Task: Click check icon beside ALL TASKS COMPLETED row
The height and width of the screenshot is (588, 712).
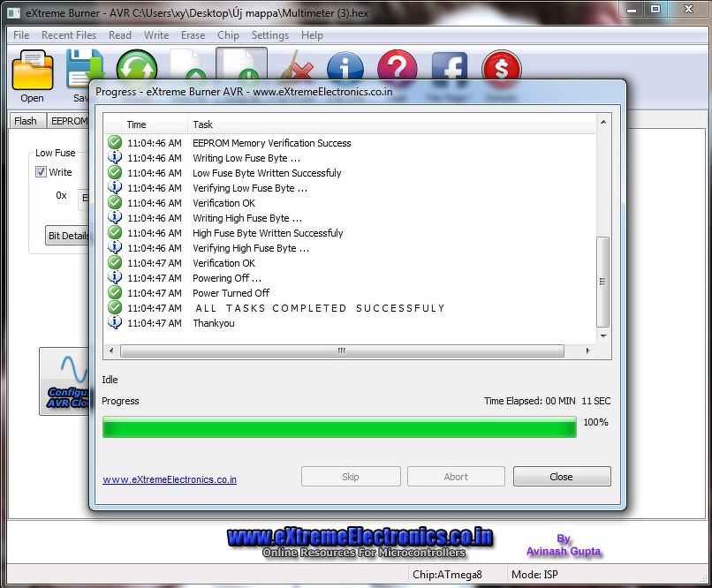Action: (x=115, y=307)
